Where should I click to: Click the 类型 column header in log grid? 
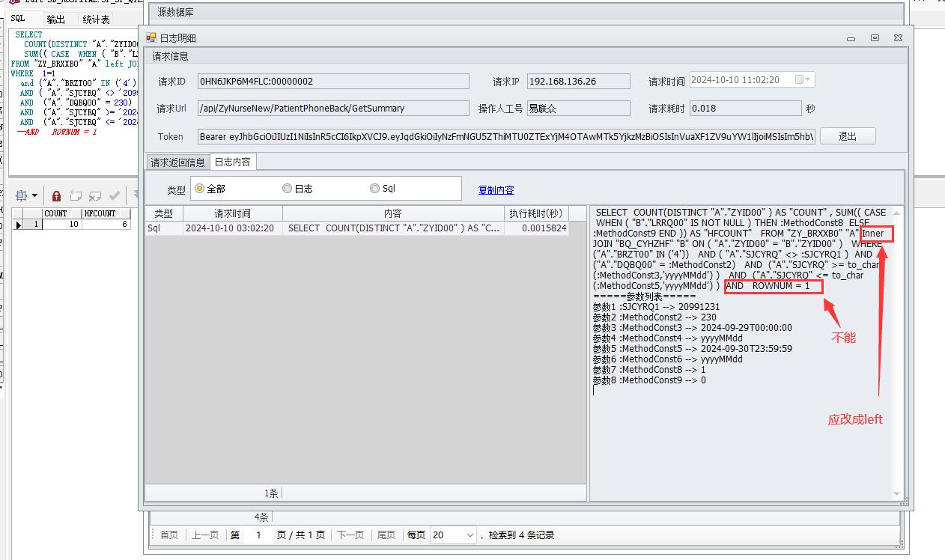point(164,213)
